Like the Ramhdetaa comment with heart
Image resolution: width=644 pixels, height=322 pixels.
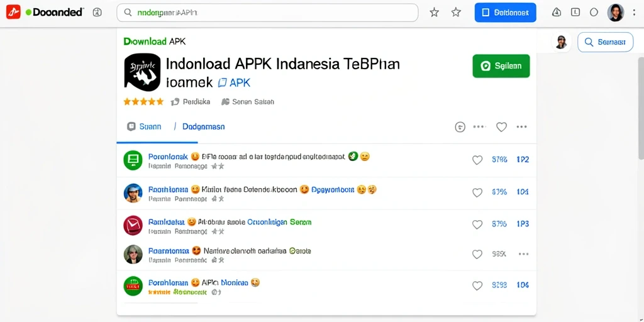pyautogui.click(x=477, y=225)
